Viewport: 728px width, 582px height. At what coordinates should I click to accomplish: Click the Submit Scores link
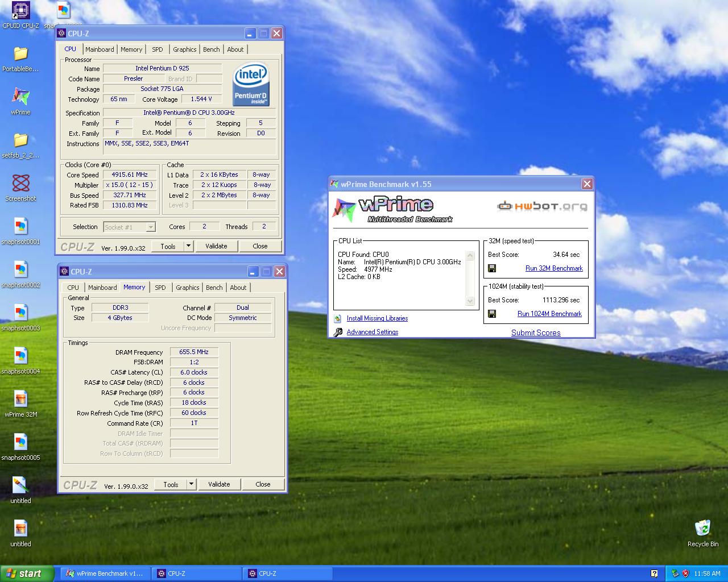coord(536,332)
